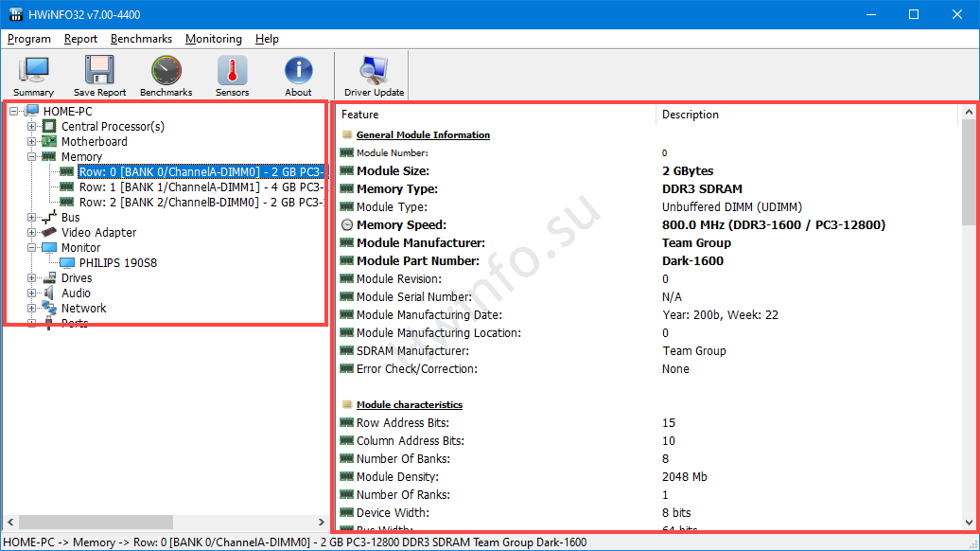
Task: Click the Feature column header
Action: tap(359, 115)
